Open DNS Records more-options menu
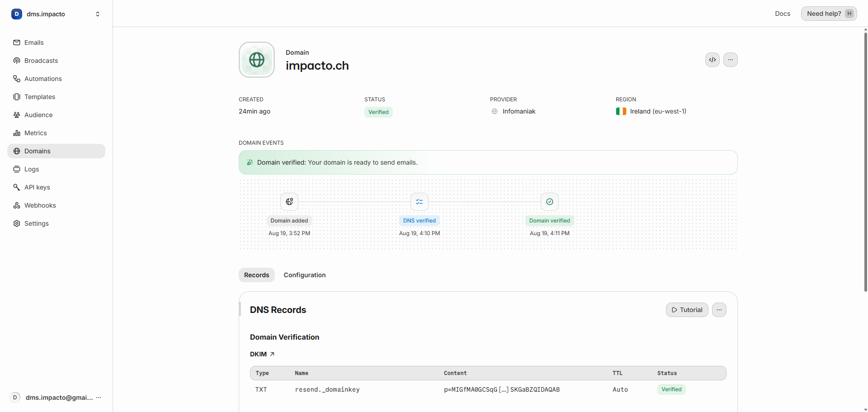Screen dimensions: 868x412 point(719,310)
